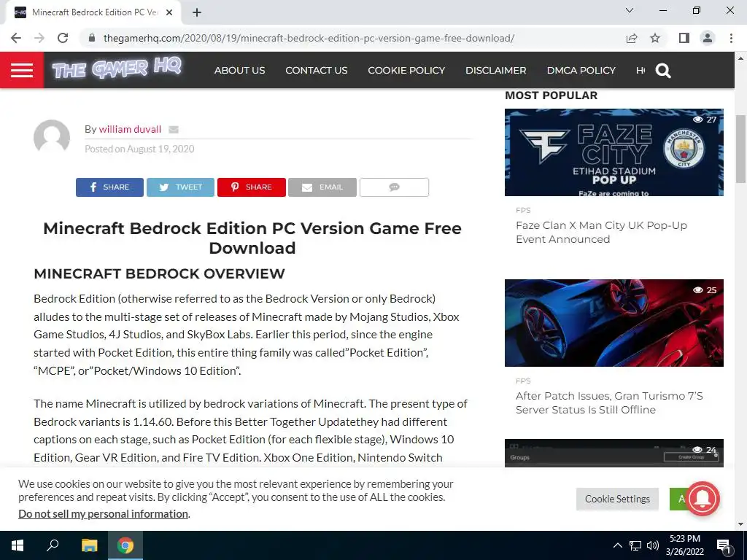747x560 pixels.
Task: Show hidden system tray icons
Action: click(x=617, y=545)
